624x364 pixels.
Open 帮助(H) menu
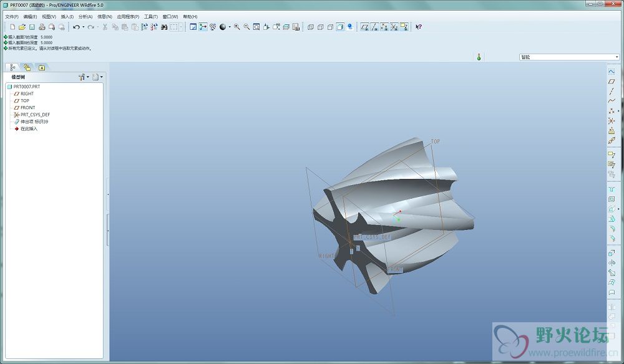pos(190,17)
